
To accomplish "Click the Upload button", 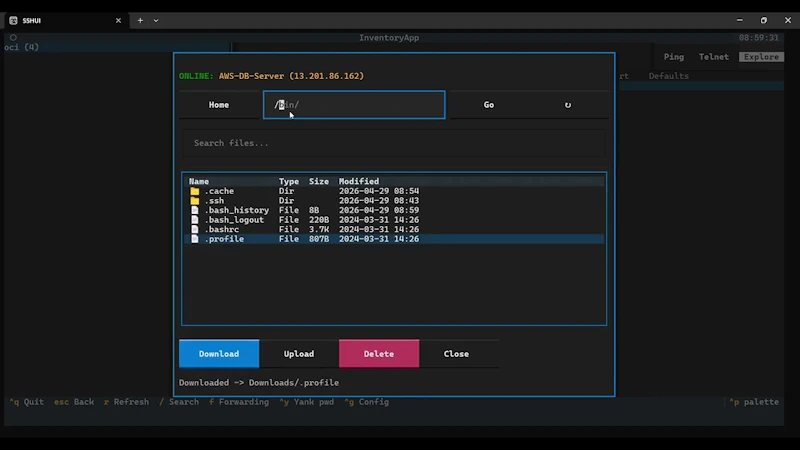I will click(299, 354).
